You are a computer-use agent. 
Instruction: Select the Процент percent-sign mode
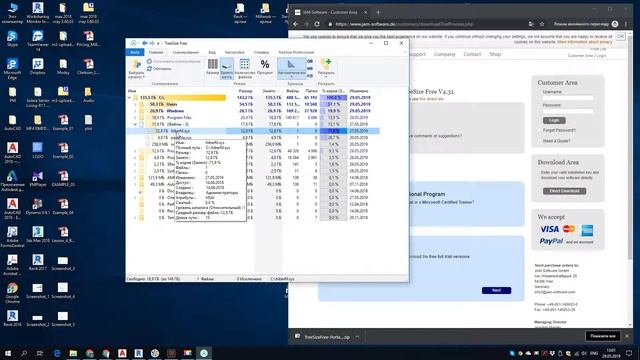pyautogui.click(x=265, y=64)
